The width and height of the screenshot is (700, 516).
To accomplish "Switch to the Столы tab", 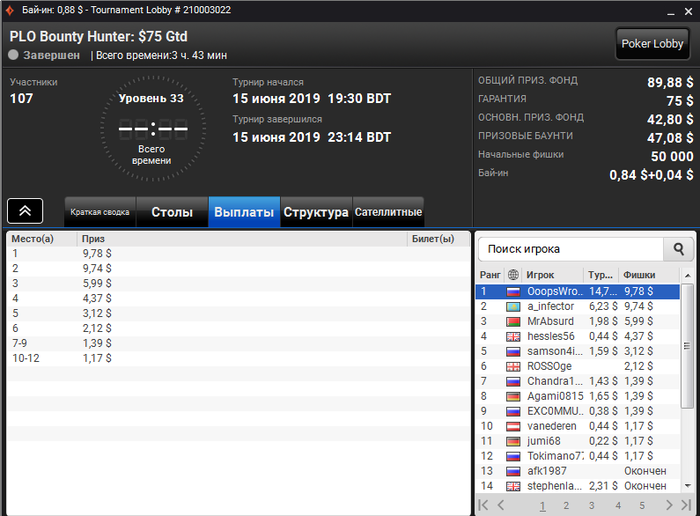I will (x=172, y=212).
